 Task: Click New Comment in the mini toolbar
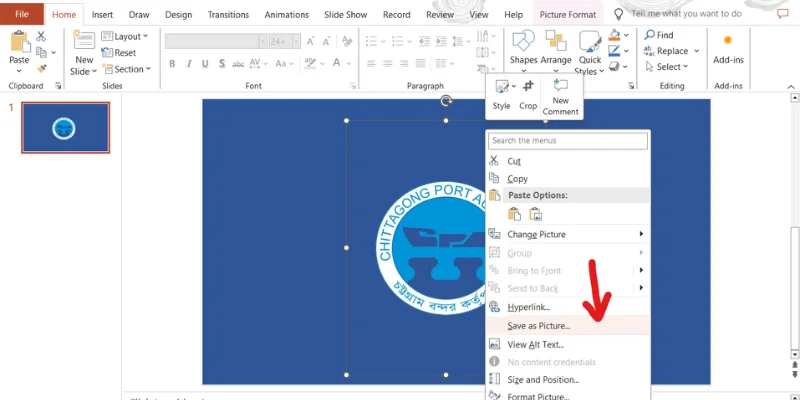click(x=560, y=98)
